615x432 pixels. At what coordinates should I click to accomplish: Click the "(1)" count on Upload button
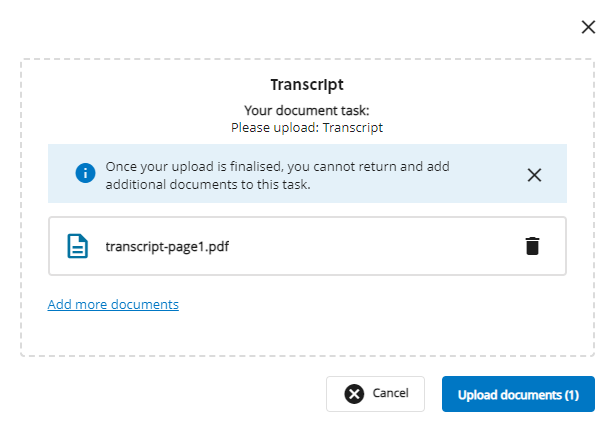570,395
